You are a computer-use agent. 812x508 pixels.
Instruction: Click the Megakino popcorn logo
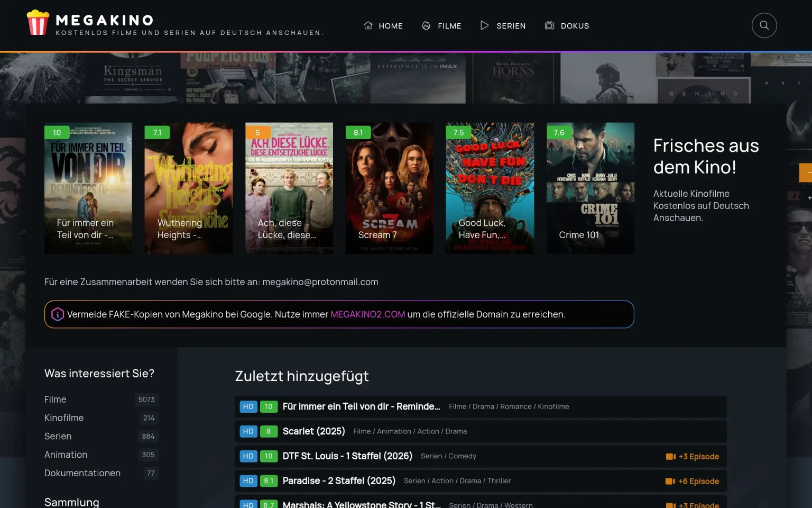38,23
